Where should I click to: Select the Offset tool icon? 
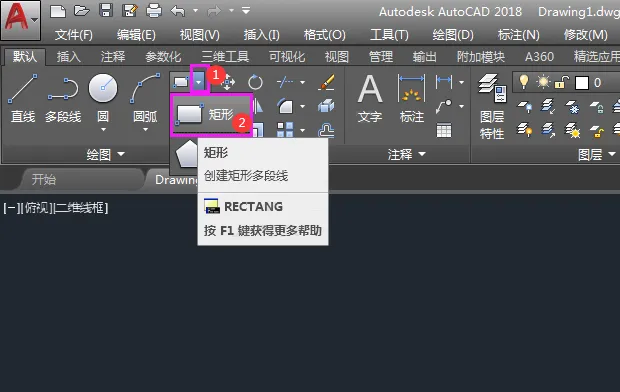pos(326,130)
